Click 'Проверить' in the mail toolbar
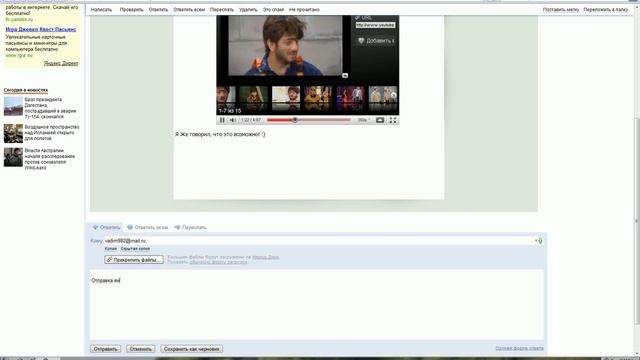The image size is (640, 360). (x=131, y=9)
